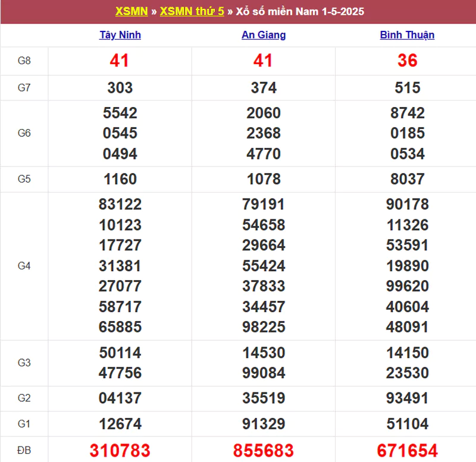Select the G8 row label
476x462 pixels.
tap(24, 61)
